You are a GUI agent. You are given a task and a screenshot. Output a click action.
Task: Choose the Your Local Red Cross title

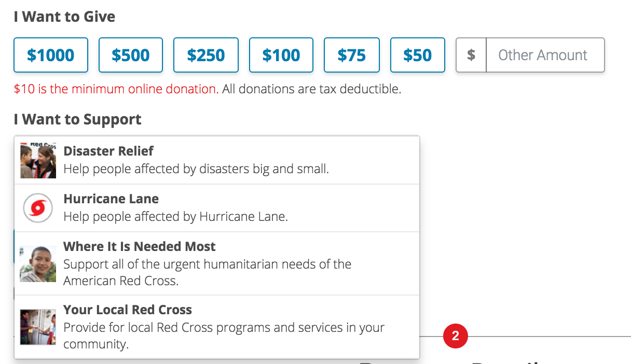click(x=128, y=310)
